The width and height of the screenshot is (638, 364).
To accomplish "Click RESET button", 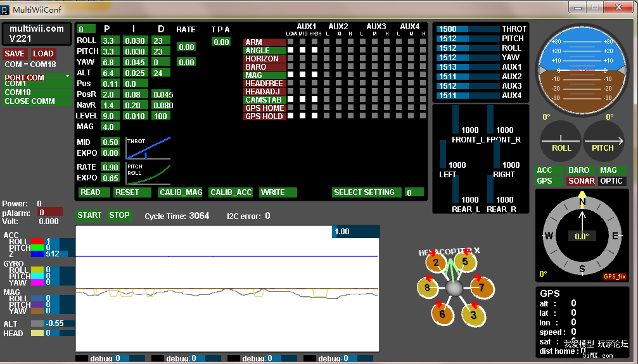I will tap(132, 192).
